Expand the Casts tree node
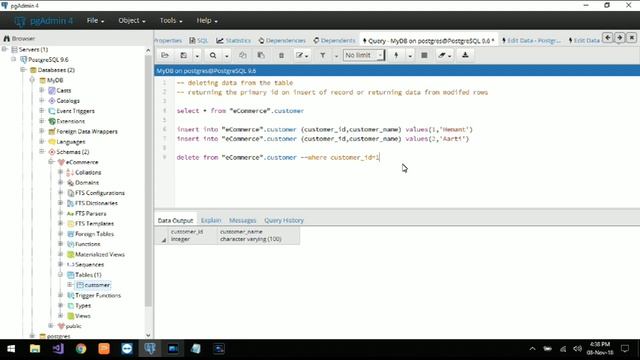This screenshot has width=640, height=360. tap(42, 90)
